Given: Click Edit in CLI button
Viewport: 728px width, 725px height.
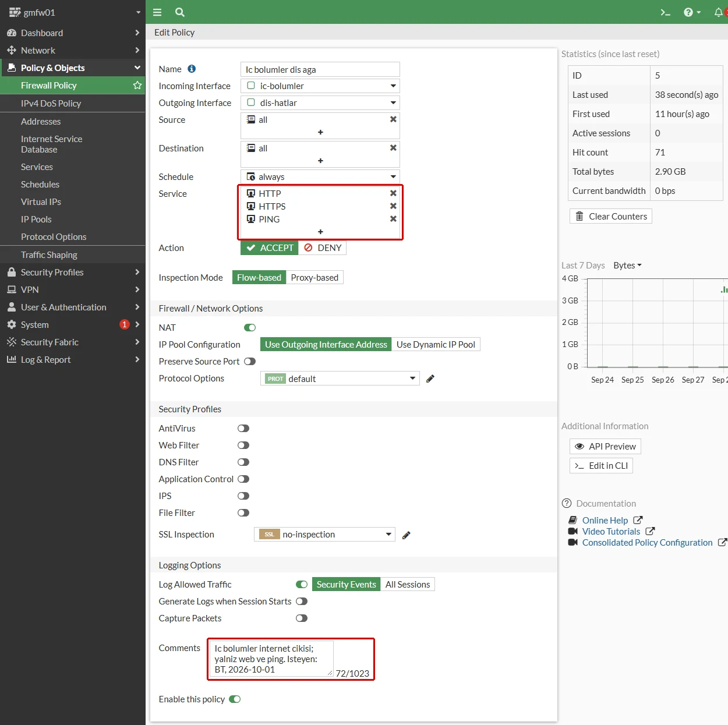Looking at the screenshot, I should pyautogui.click(x=601, y=466).
